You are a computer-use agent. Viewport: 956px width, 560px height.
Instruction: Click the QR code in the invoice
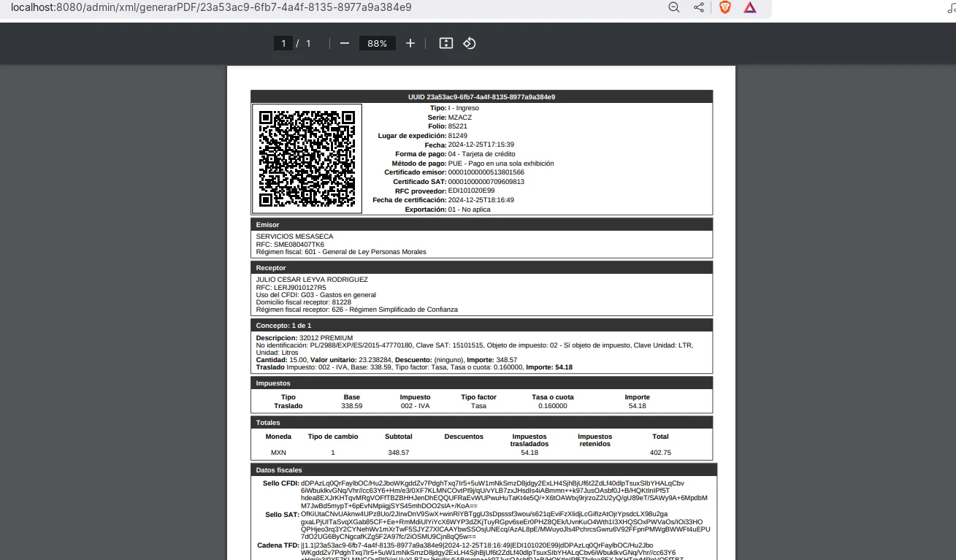[x=307, y=158]
